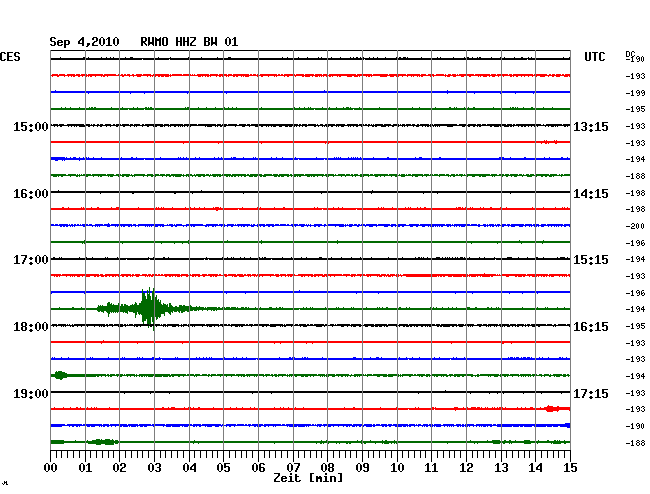
Task: Click the DC offset value -199
Action: pyautogui.click(x=635, y=93)
